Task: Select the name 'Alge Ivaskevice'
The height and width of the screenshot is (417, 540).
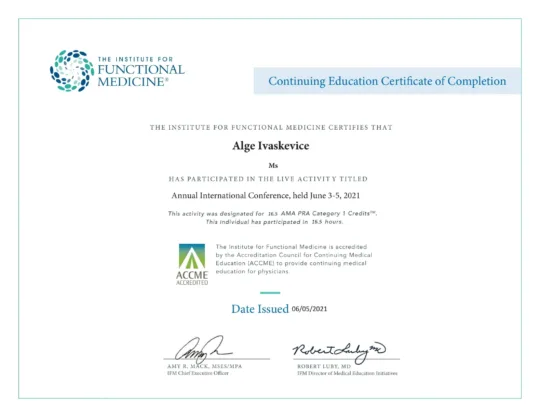Action: 271,146
